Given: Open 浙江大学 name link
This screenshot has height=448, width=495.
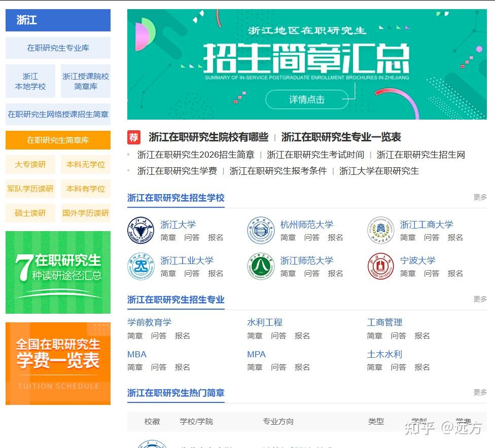Looking at the screenshot, I should pyautogui.click(x=178, y=225).
